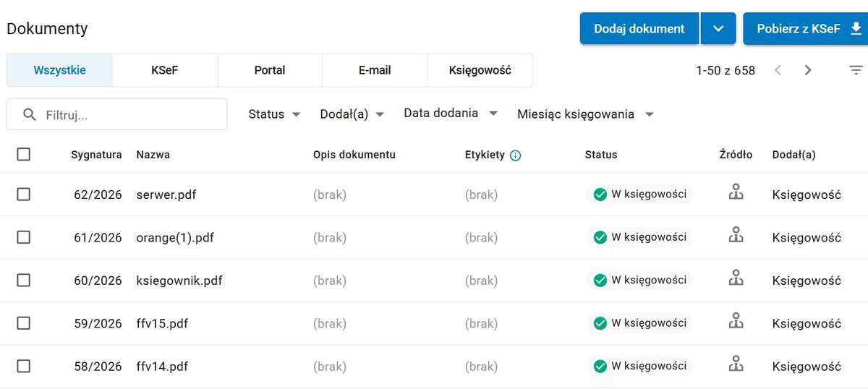Screen dimensions: 868x389
Task: Click signature 60/2026
Action: [98, 281]
